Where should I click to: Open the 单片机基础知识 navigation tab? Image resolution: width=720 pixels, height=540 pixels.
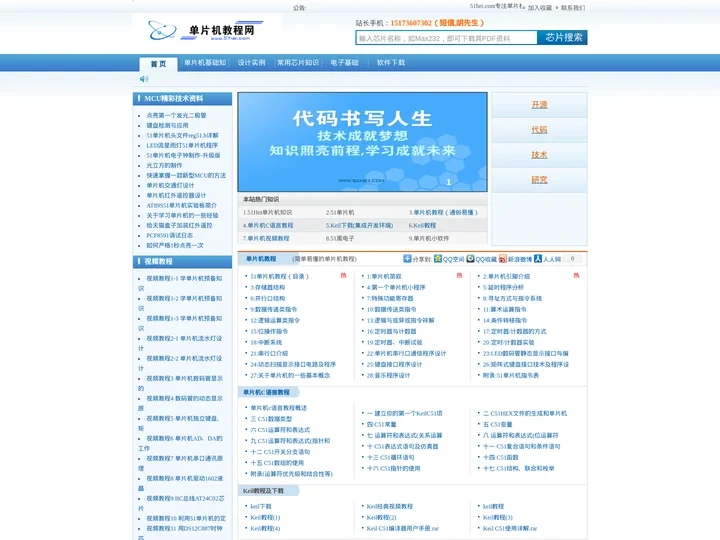pos(205,62)
